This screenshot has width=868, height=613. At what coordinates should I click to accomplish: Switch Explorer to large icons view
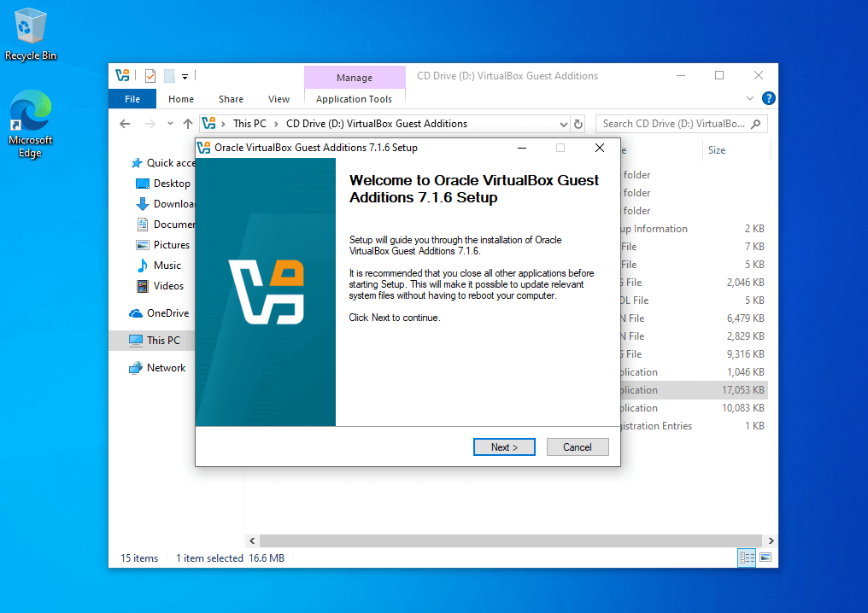click(x=765, y=558)
